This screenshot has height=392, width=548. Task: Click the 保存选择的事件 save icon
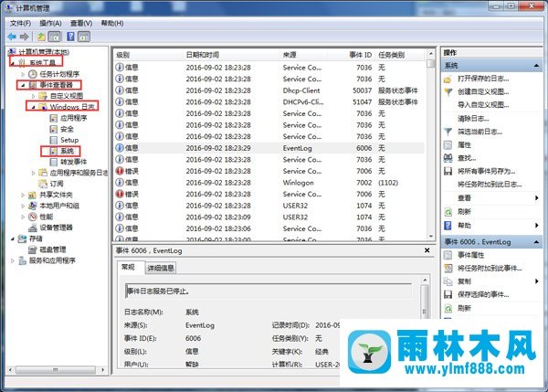tap(448, 294)
